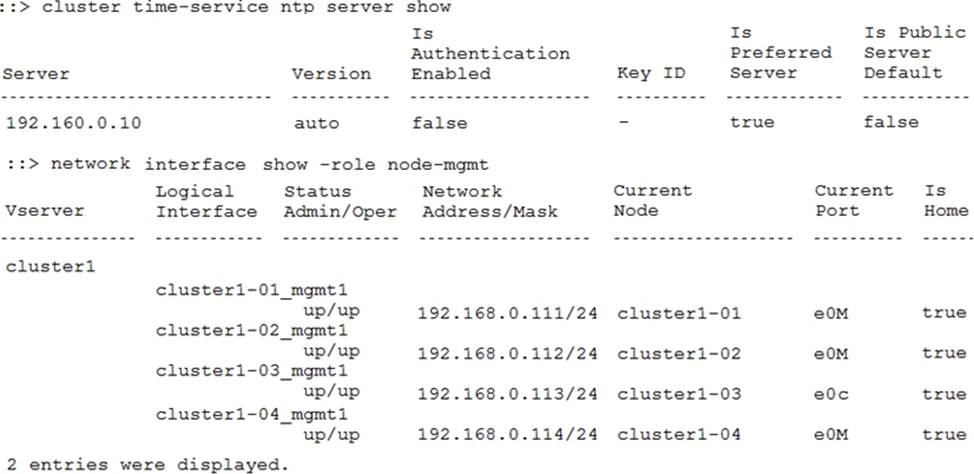This screenshot has width=974, height=474.
Task: Click the 'Network Address/Mask' column header
Action: (x=490, y=201)
